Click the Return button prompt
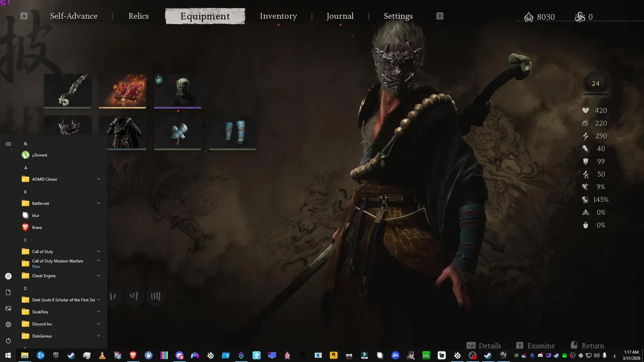This screenshot has width=644, height=362. 587,345
